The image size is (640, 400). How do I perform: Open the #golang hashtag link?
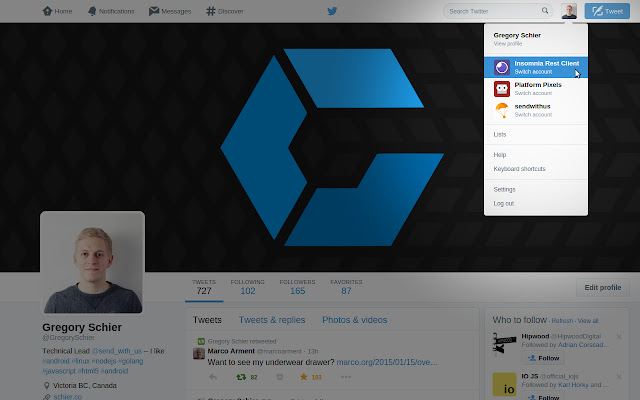(x=130, y=361)
